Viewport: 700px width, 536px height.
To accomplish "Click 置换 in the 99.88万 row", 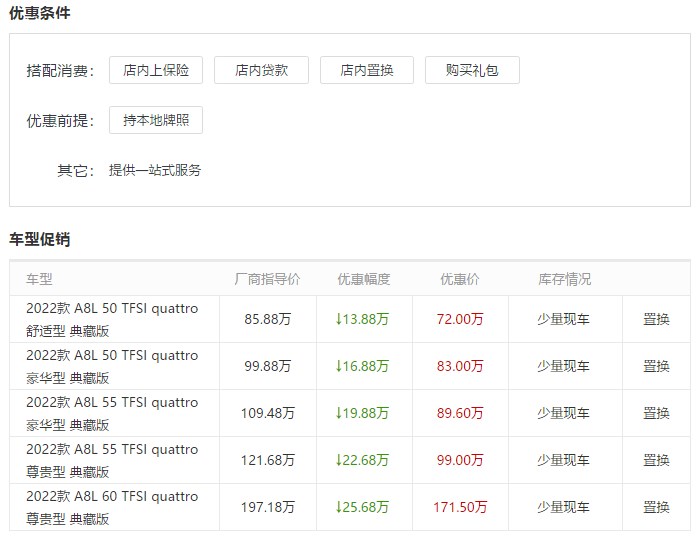I will 656,366.
